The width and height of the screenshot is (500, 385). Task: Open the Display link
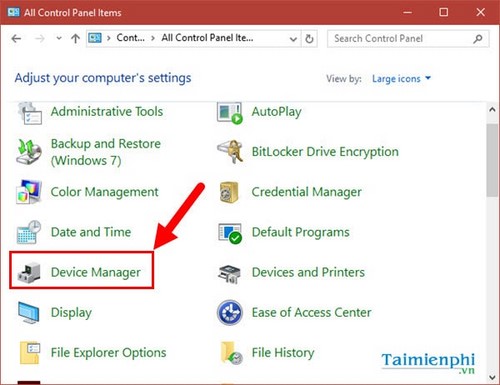[71, 313]
